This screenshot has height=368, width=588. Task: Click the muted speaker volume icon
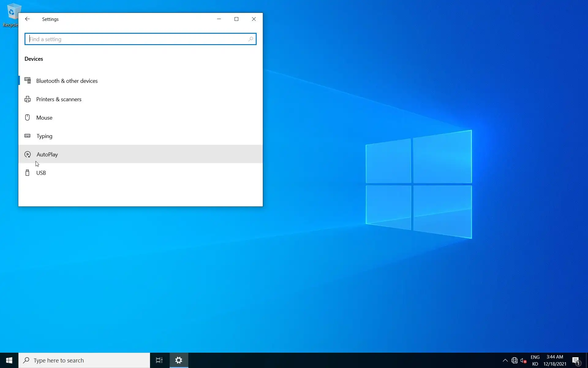click(523, 360)
